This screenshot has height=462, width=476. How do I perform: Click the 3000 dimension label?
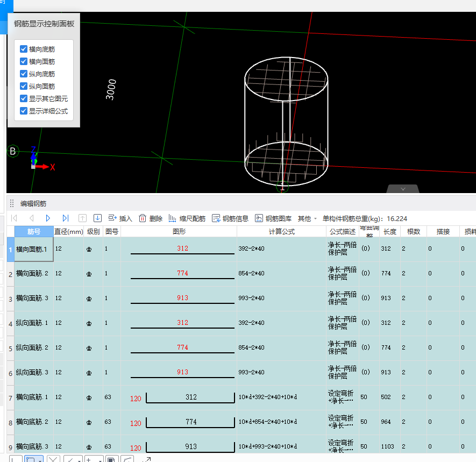pos(111,89)
